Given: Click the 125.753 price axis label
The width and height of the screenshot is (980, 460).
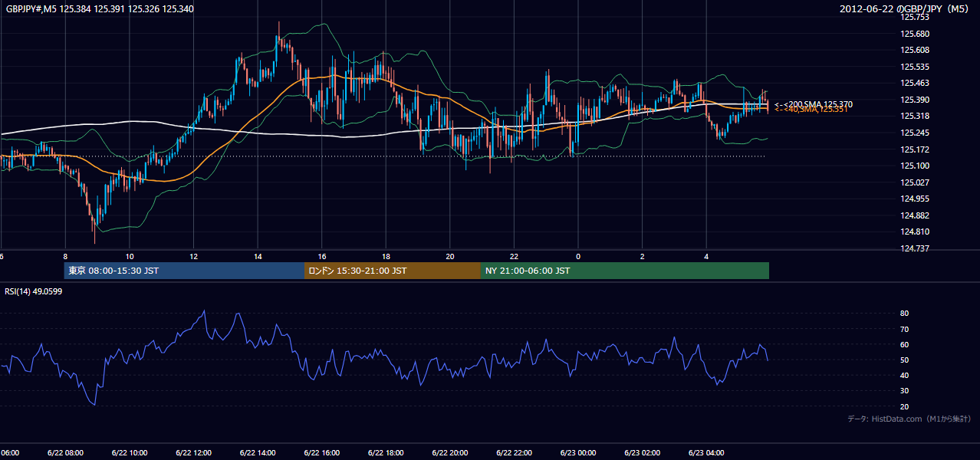Looking at the screenshot, I should (915, 17).
